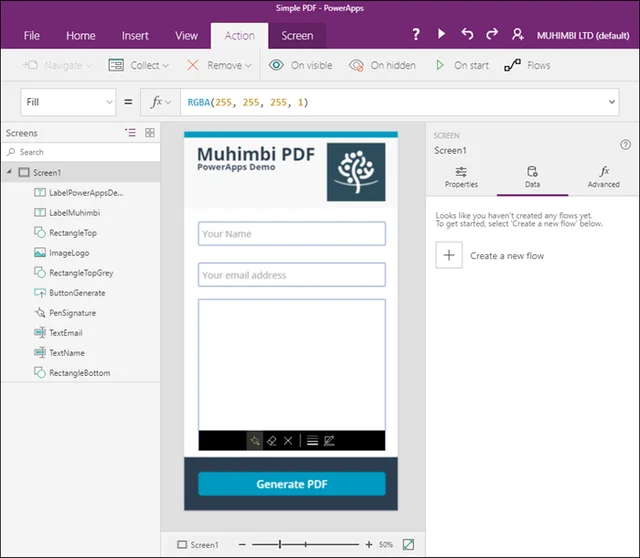Open line thickness icon in signature toolbar
The image size is (640, 558).
tap(312, 440)
